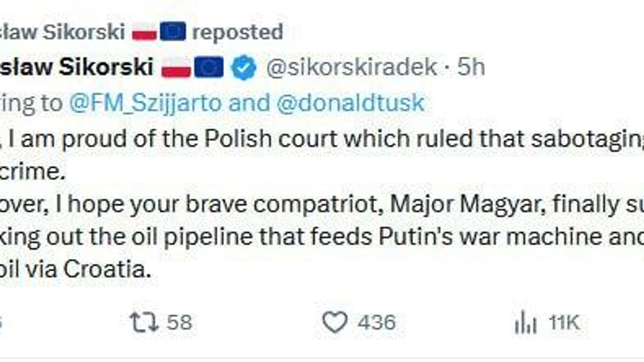Open the @donaldtusk profile mention
Screen dimensions: 644x362
351,103
